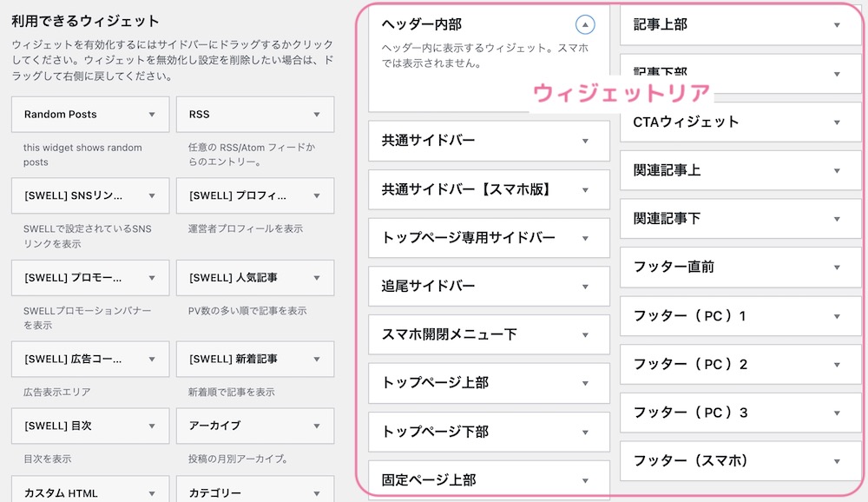
Task: Expand the フッター（スマホ）area arrow
Action: 837,461
